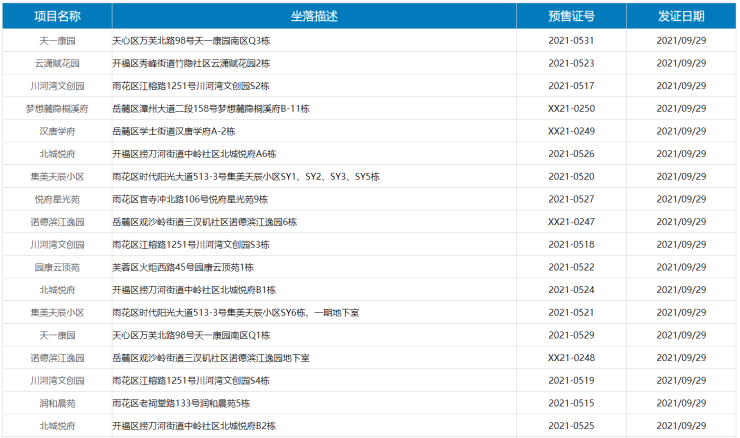Select the 梦想麓隐桐溪府 project name
Image resolution: width=740 pixels, height=438 pixels.
[x=57, y=108]
